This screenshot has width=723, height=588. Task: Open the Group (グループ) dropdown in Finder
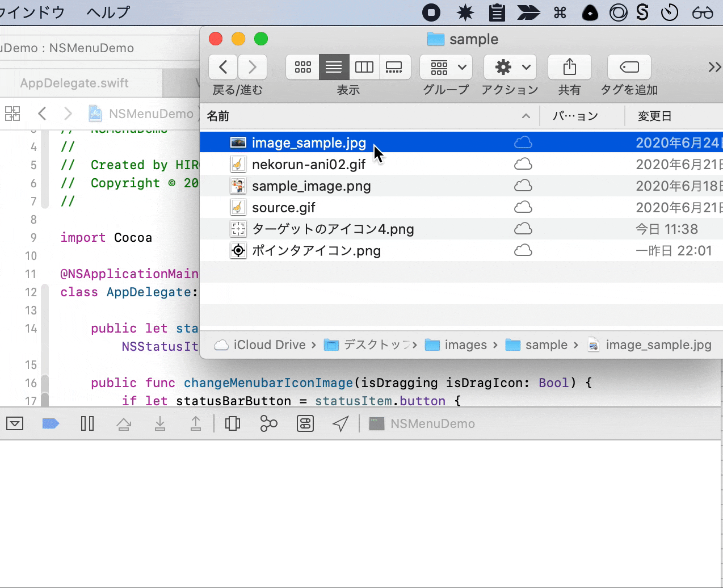click(446, 68)
